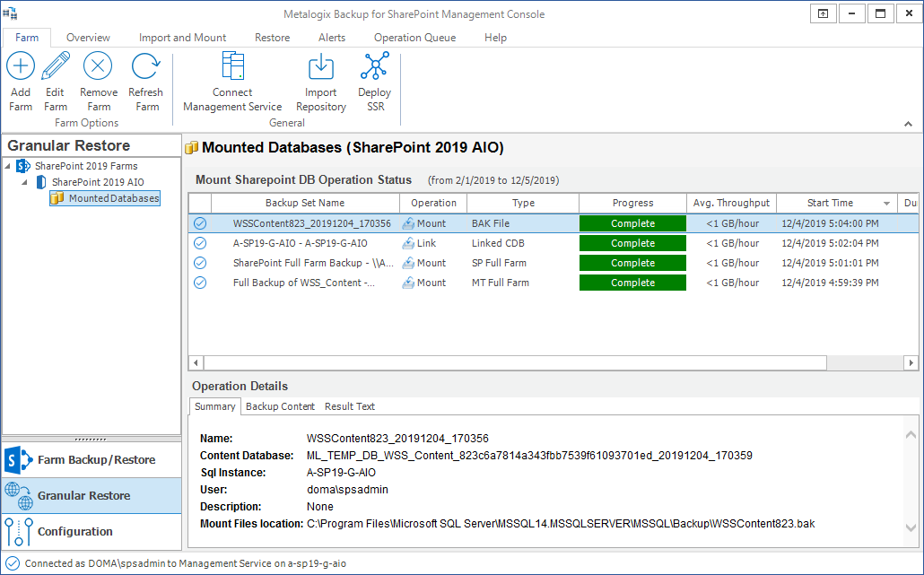This screenshot has width=924, height=575.
Task: Click status icon of Full Backup of WSS_Content row
Action: (200, 283)
